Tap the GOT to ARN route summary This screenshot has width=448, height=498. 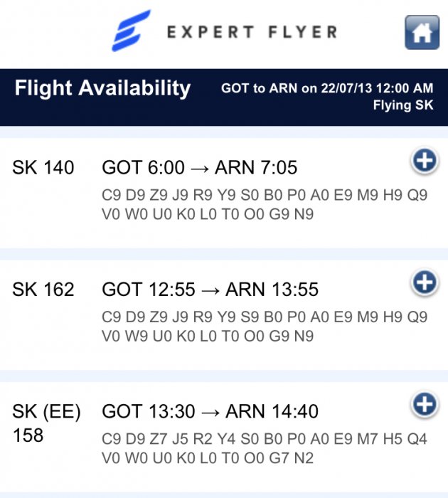(327, 89)
